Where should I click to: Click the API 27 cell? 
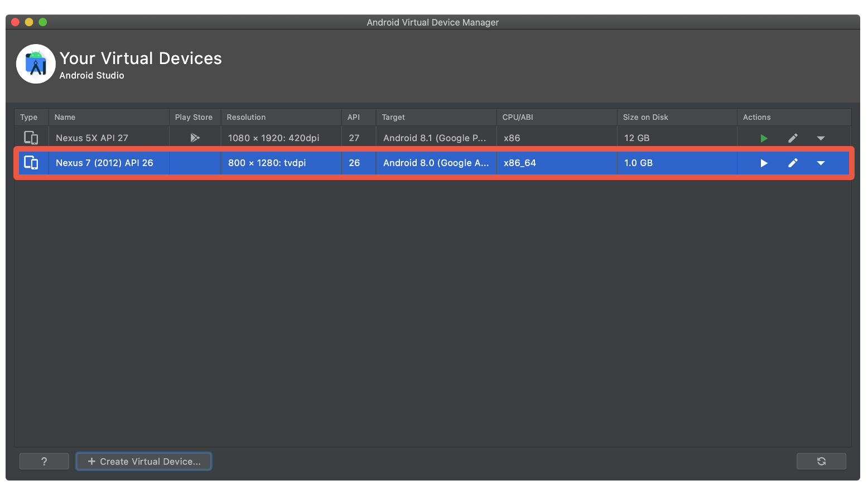pyautogui.click(x=359, y=138)
